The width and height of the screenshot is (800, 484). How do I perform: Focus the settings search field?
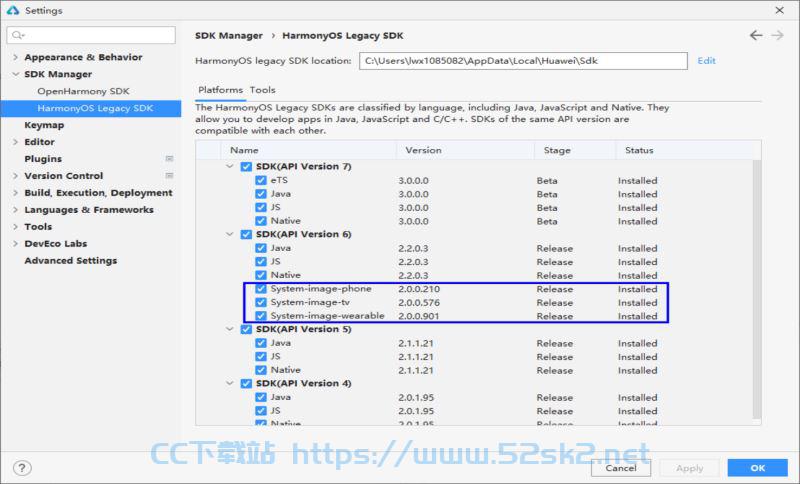click(x=91, y=35)
